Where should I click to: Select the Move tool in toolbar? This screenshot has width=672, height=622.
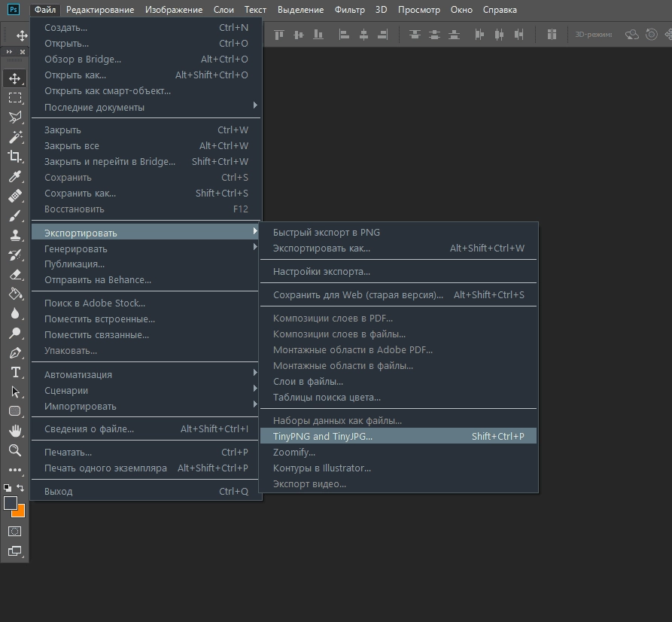click(15, 78)
